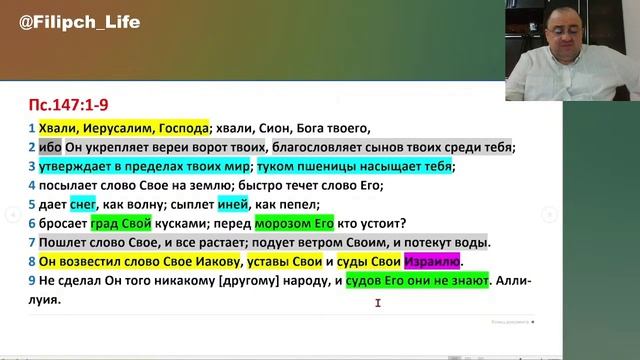
Task: Click yellow-highlighted "суды Свои"
Action: pos(369,261)
